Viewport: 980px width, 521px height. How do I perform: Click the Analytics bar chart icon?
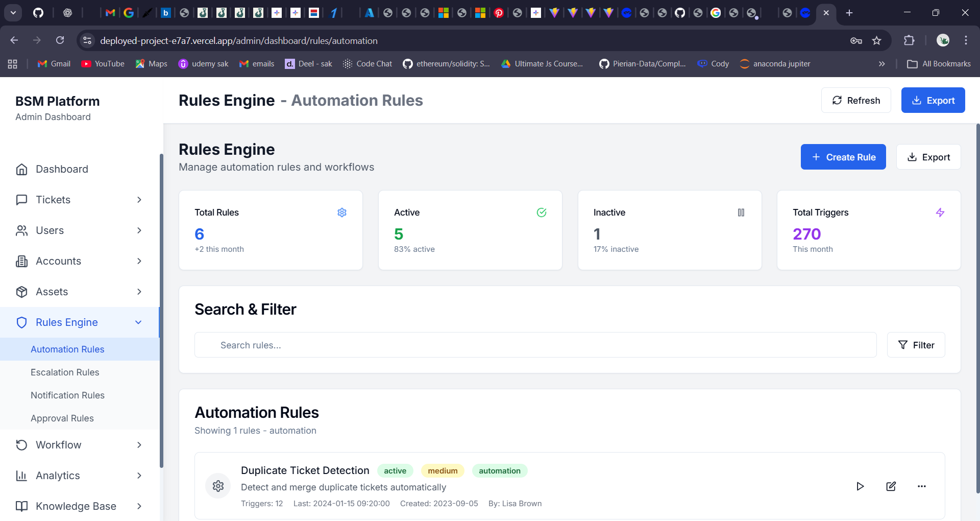(21, 476)
